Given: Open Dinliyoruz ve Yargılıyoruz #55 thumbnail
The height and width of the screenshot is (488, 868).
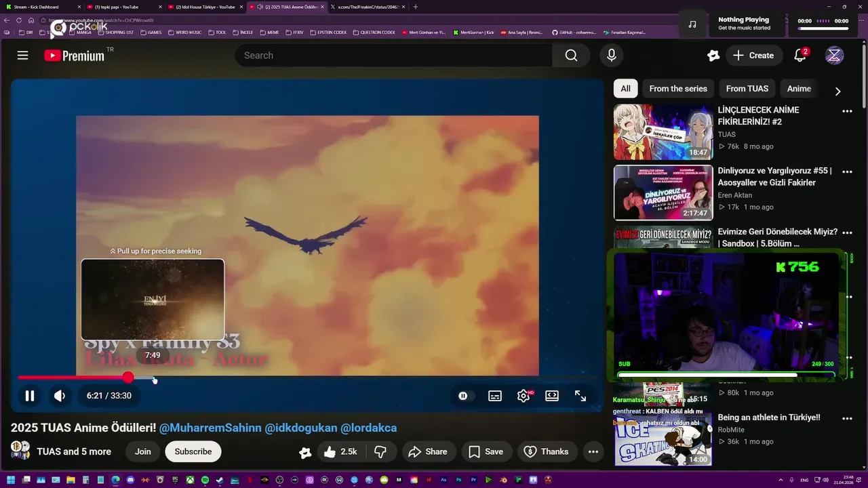Looking at the screenshot, I should pyautogui.click(x=663, y=193).
